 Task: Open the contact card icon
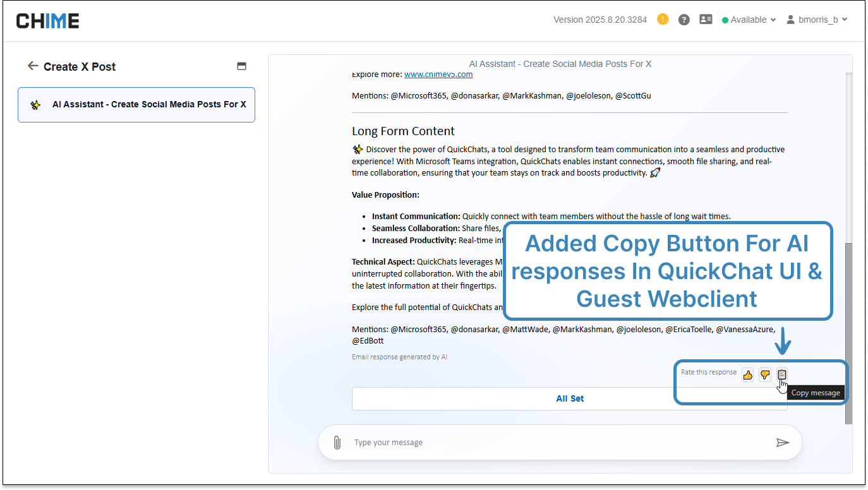point(706,20)
